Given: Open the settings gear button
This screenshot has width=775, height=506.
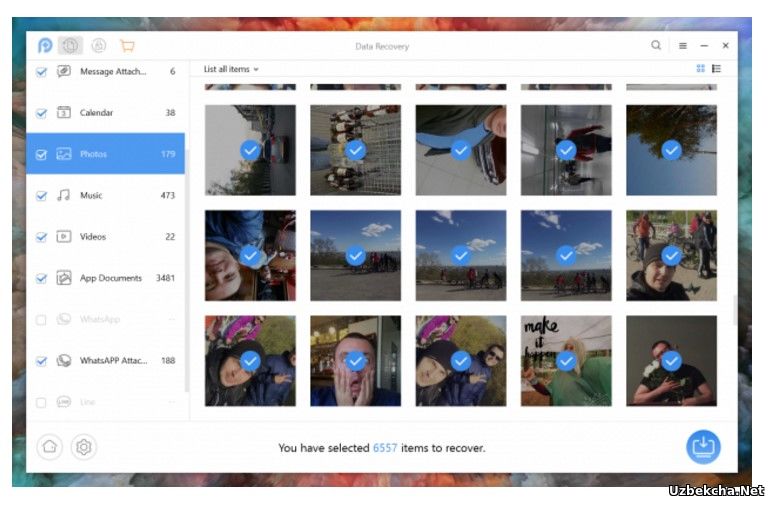Looking at the screenshot, I should tap(84, 447).
